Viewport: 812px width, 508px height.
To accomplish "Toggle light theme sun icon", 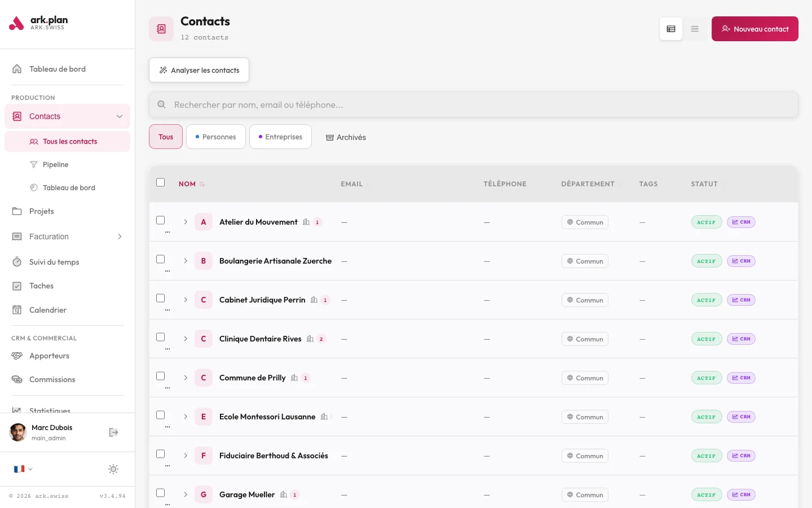I will 113,469.
